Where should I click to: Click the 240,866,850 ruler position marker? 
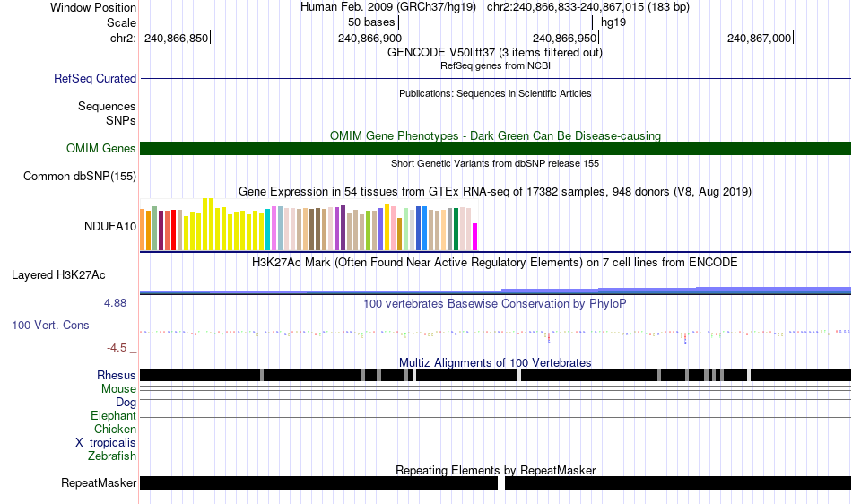point(178,38)
